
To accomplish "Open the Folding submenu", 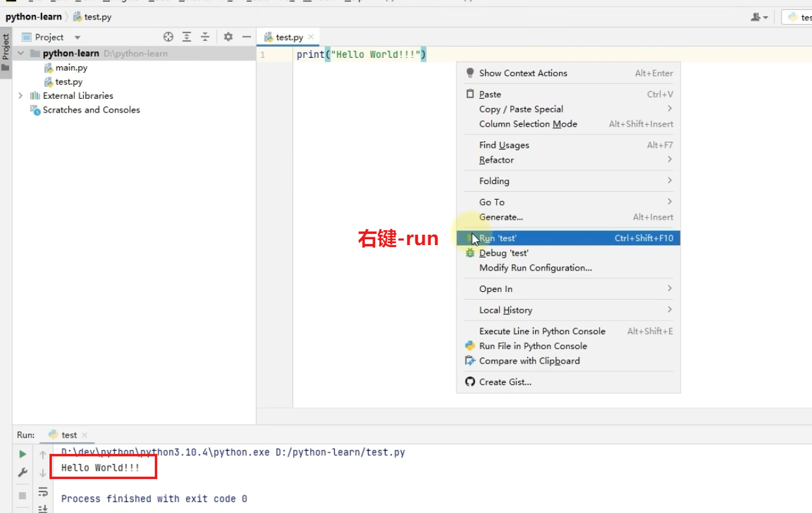I will pos(568,181).
